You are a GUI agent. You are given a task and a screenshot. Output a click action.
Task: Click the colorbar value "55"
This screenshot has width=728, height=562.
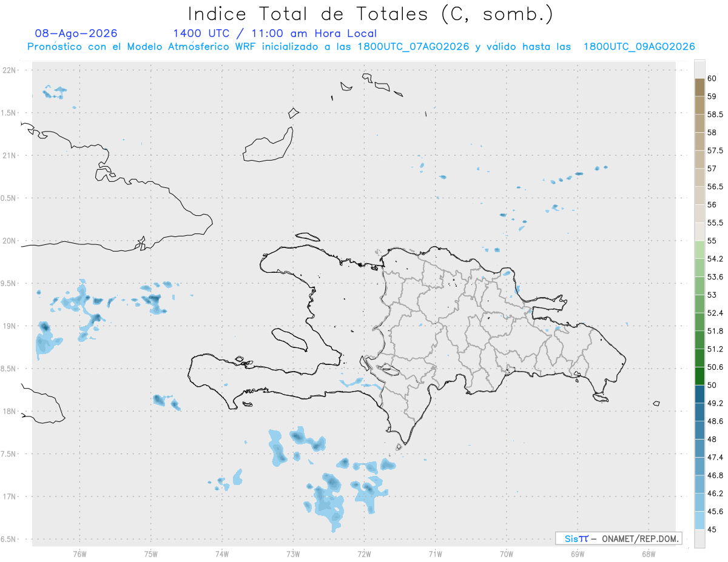coord(712,241)
